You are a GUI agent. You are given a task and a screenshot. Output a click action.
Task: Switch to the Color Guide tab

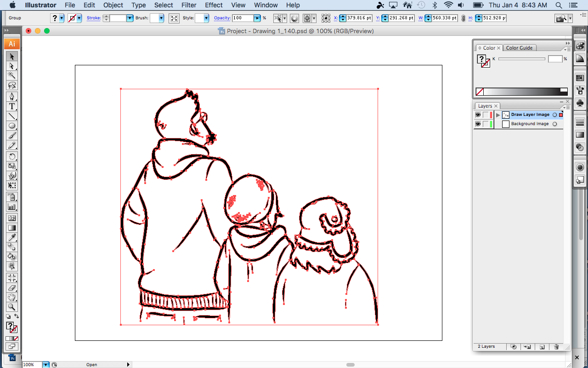point(519,48)
